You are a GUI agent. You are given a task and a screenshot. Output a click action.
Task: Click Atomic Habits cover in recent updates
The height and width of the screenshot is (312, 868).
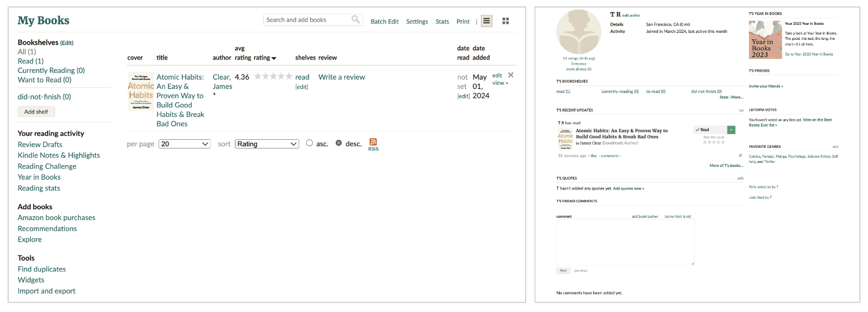pos(565,139)
